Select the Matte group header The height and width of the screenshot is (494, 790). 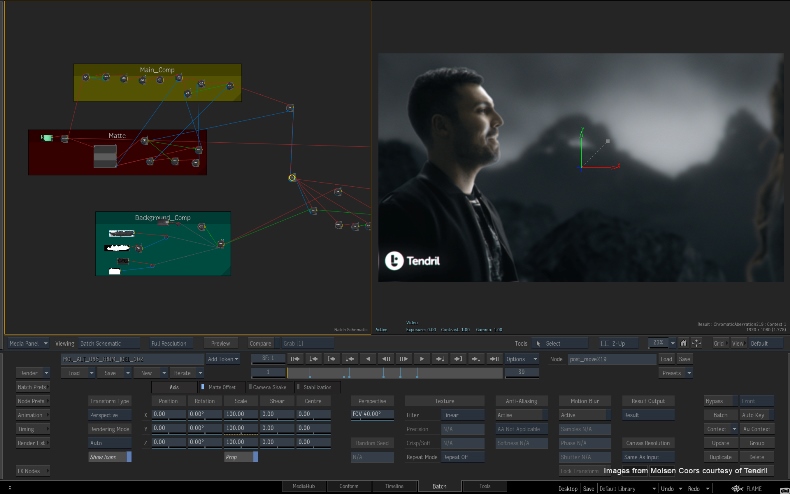pos(117,135)
